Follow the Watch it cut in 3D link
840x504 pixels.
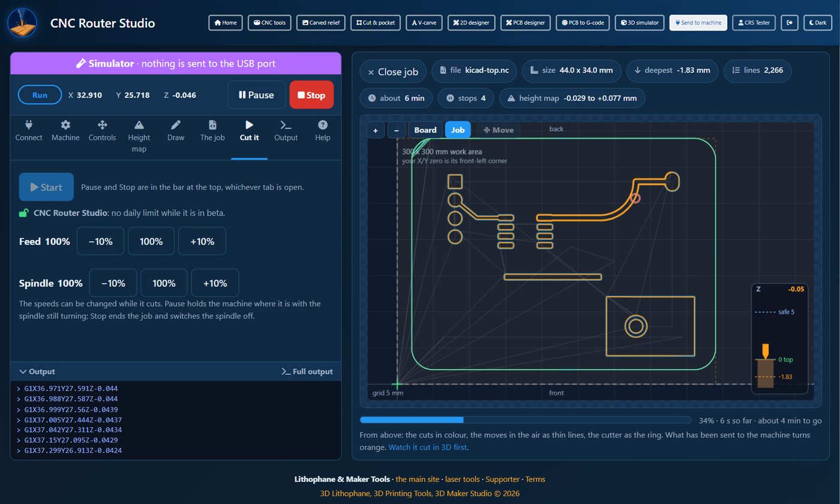(x=428, y=447)
